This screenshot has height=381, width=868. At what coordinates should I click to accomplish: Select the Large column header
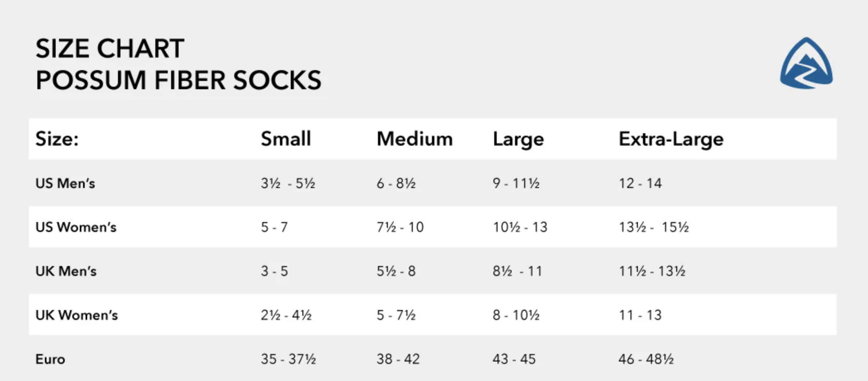pyautogui.click(x=518, y=139)
